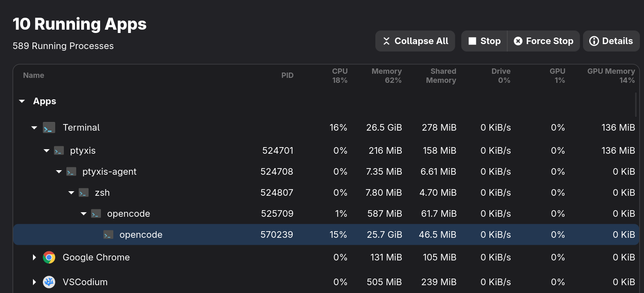
Task: Sort by the Name column
Action: click(x=34, y=75)
